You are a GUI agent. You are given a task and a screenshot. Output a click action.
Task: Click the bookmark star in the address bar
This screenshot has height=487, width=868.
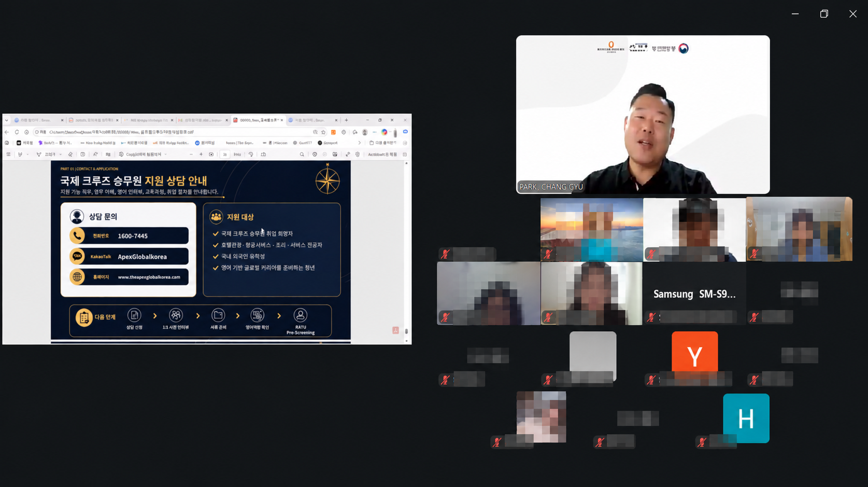click(x=323, y=132)
